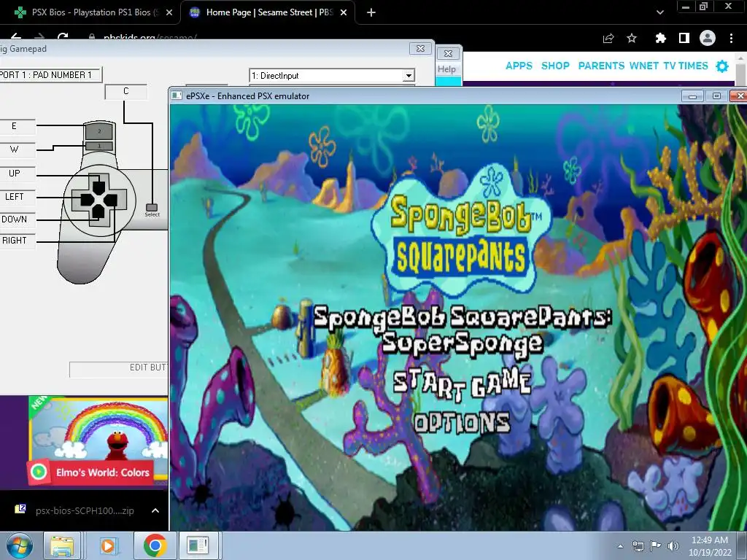Open the Chrome profile avatar

pos(708,38)
